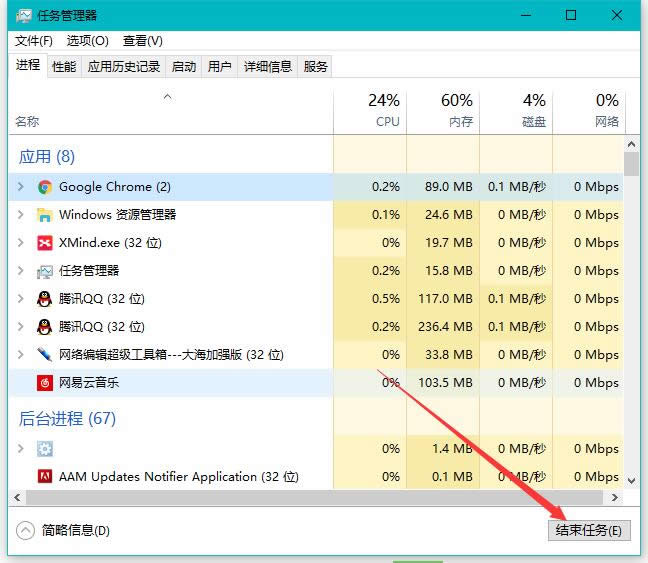Screen dimensions: 648x563
Task: Click the 任务管理器 row icon
Action: click(45, 271)
